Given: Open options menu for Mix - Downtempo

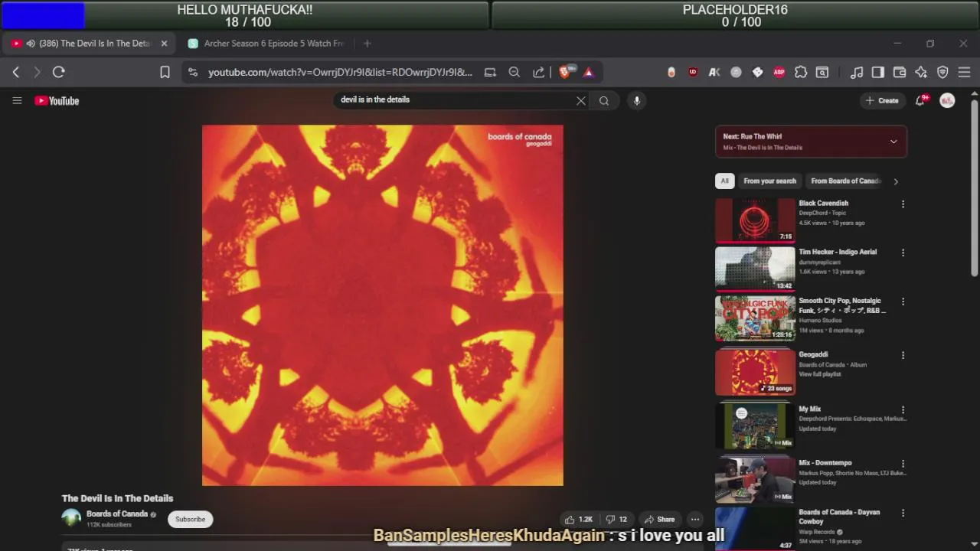Looking at the screenshot, I should (903, 464).
